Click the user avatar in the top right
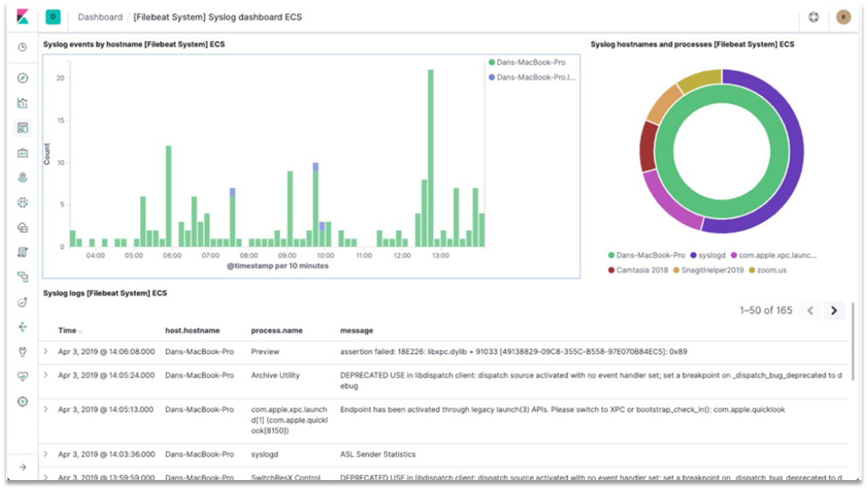 pyautogui.click(x=843, y=17)
